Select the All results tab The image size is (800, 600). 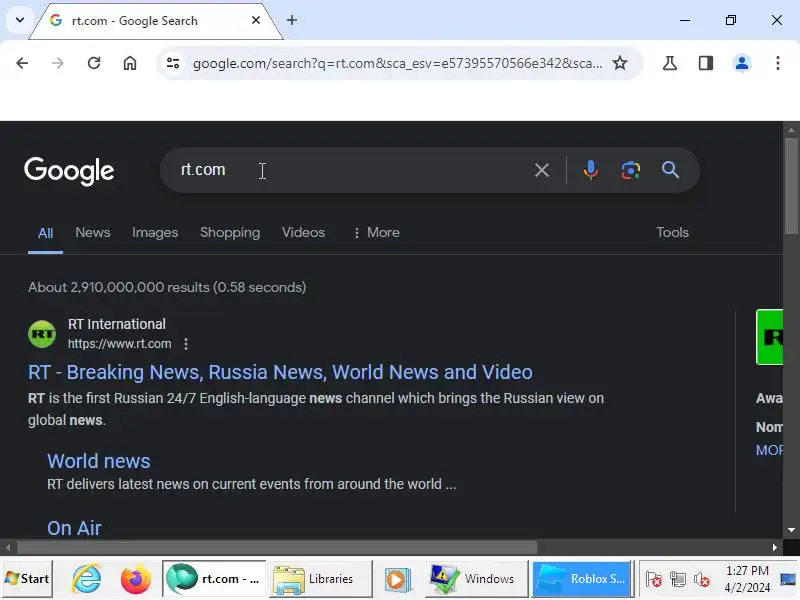pyautogui.click(x=45, y=233)
